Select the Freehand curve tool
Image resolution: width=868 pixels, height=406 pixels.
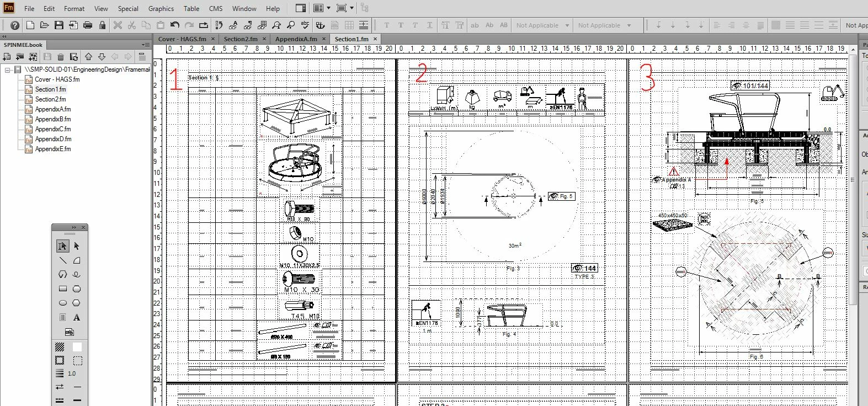tap(77, 275)
